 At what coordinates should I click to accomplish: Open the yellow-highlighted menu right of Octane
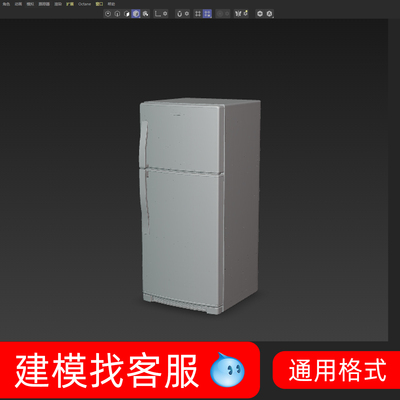[99, 4]
